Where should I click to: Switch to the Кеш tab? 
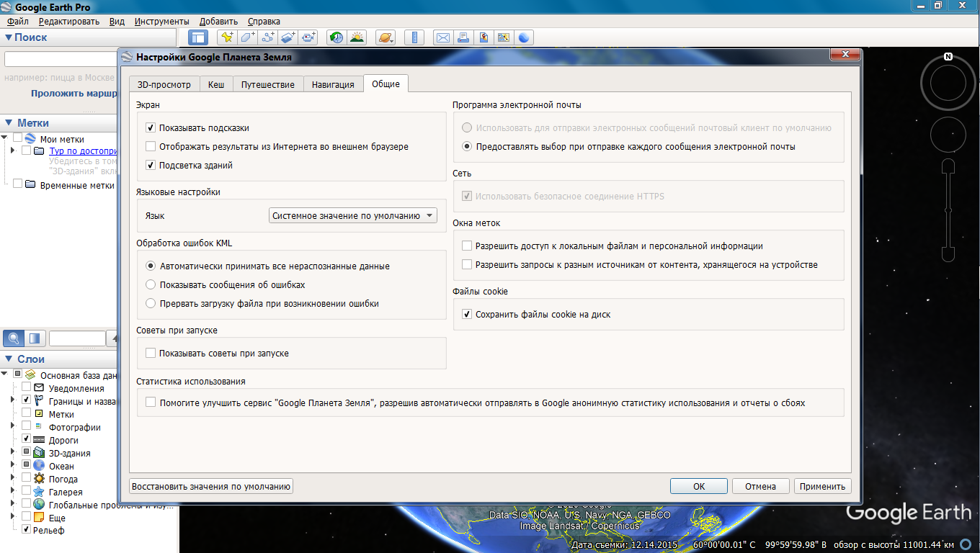[x=216, y=84]
